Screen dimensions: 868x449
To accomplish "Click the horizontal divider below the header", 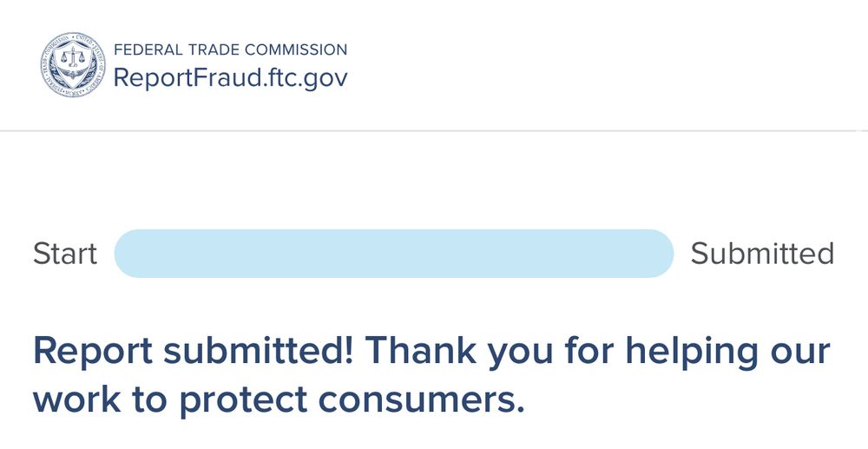I will pos(434,131).
